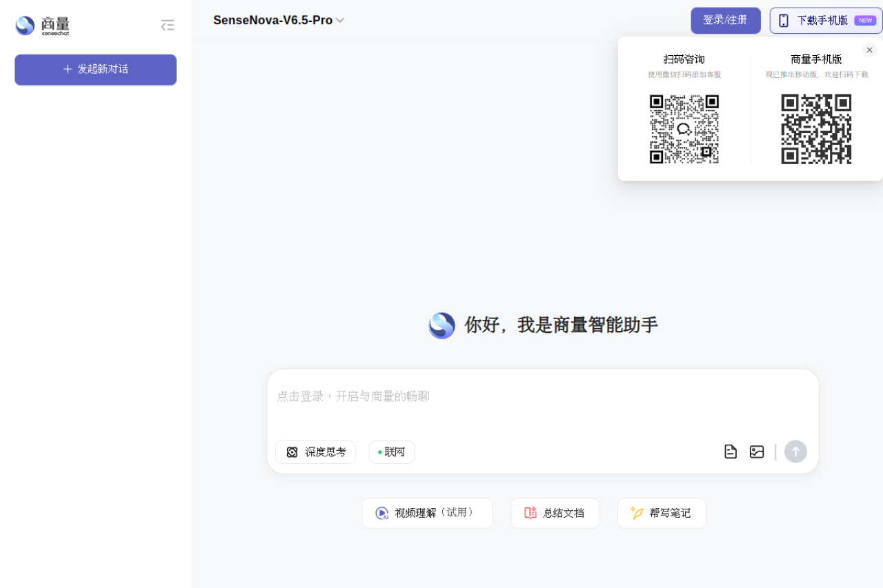Click text 使用微信扫码添加客服
The height and width of the screenshot is (588, 883).
pyautogui.click(x=684, y=74)
